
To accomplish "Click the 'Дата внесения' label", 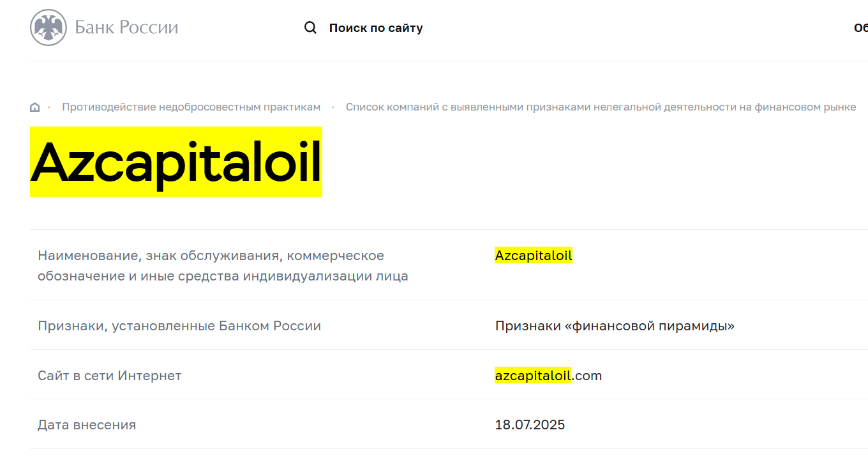I will 87,425.
